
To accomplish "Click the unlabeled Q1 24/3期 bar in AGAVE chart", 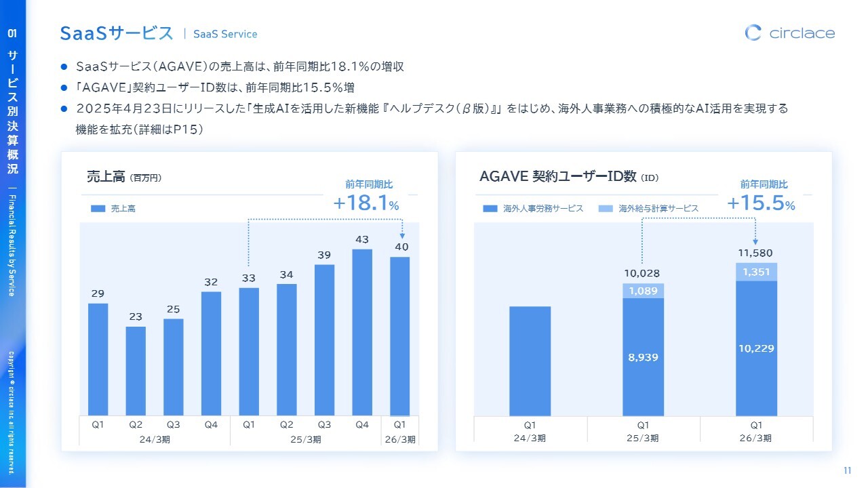I will pos(530,361).
